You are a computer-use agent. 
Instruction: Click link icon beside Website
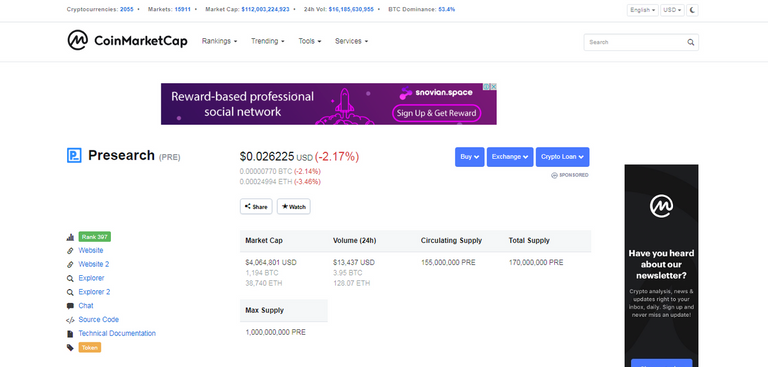(70, 250)
